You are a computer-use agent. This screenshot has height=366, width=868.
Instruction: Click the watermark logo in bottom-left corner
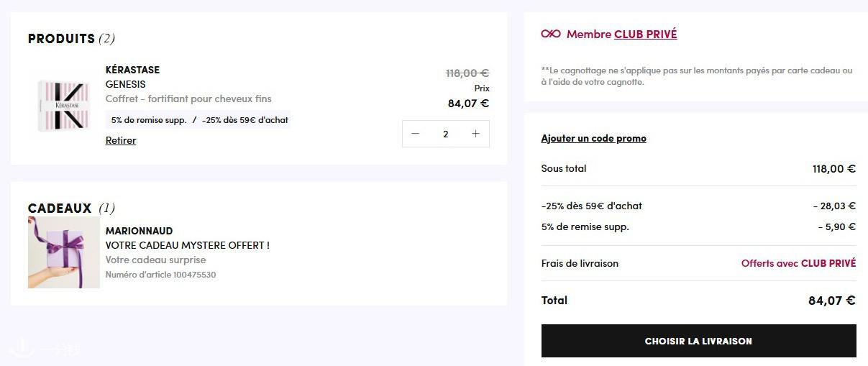(x=40, y=350)
